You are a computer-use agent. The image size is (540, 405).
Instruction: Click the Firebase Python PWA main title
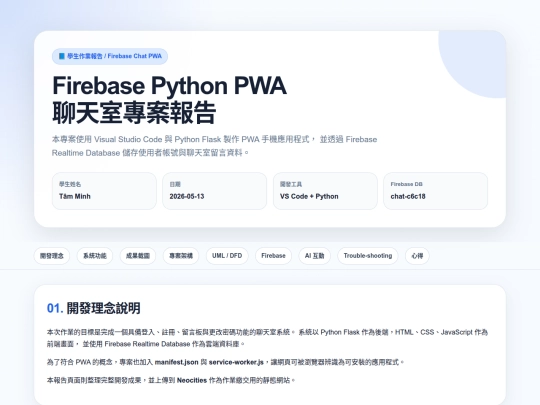[x=169, y=85]
